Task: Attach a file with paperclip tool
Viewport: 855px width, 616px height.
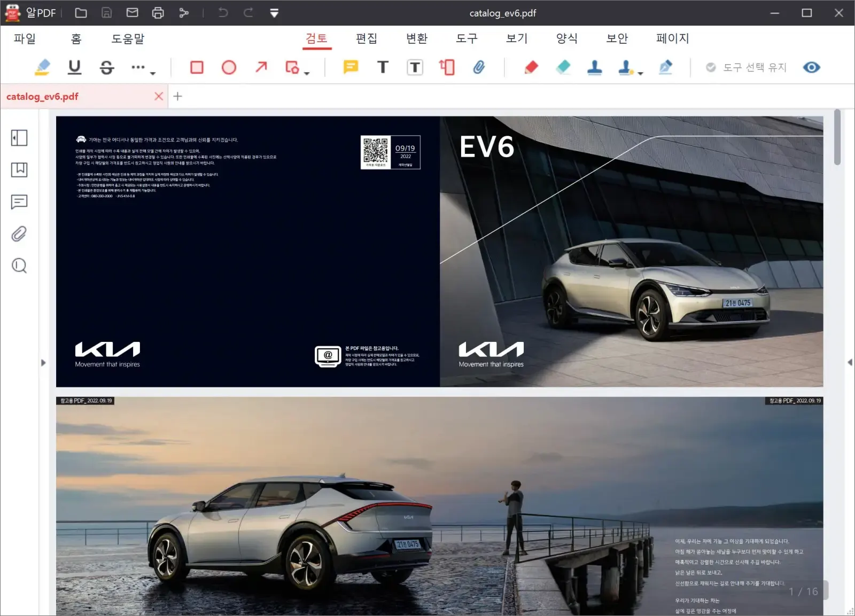Action: (x=479, y=67)
